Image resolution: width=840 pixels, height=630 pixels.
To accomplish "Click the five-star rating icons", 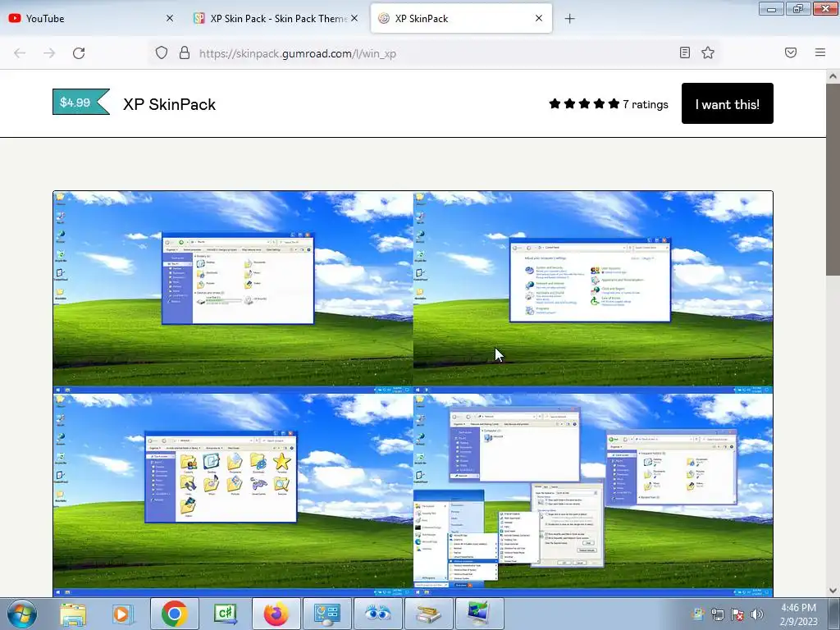I will pyautogui.click(x=584, y=103).
